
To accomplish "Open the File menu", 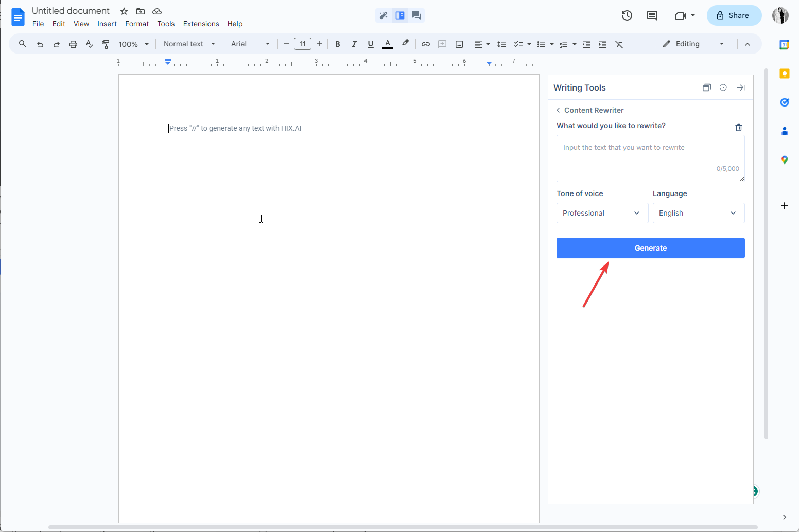I will [38, 24].
